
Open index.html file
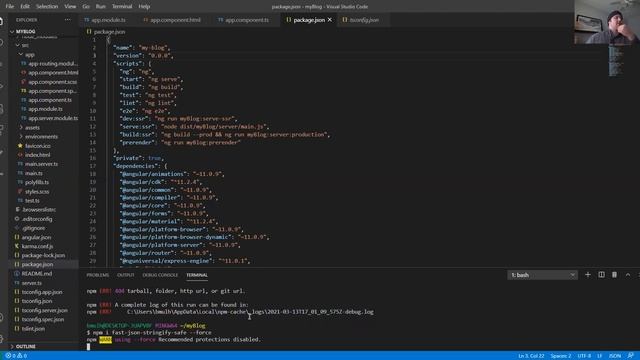(38, 155)
